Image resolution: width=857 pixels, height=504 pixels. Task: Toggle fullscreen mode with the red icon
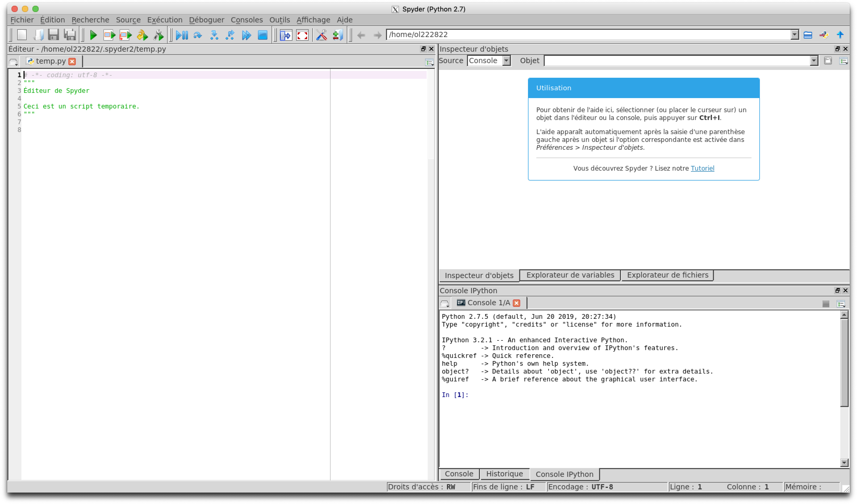[x=302, y=35]
